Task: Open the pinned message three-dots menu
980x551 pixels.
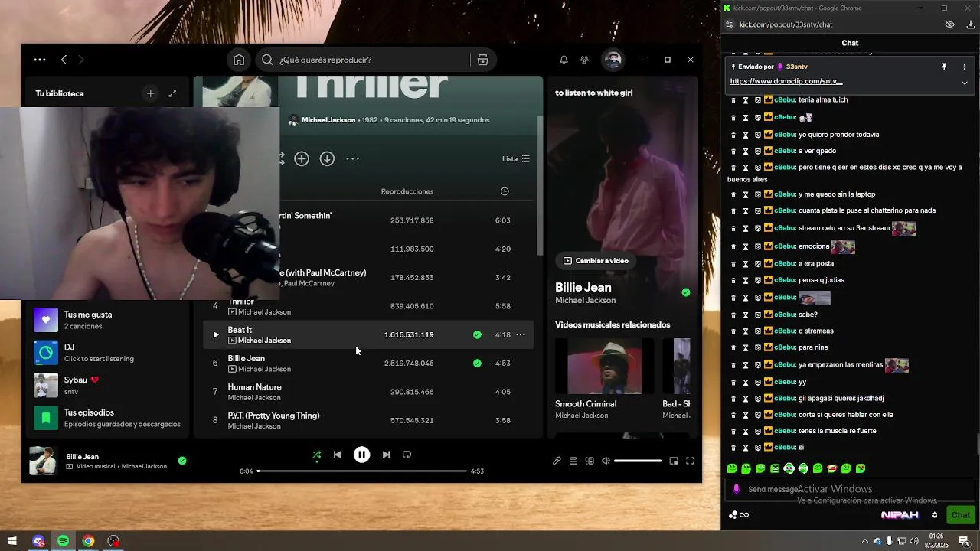Action: coord(965,67)
